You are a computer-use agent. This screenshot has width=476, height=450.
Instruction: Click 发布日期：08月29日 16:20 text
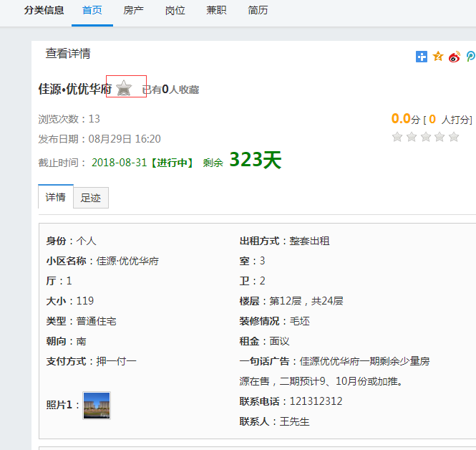tap(99, 139)
